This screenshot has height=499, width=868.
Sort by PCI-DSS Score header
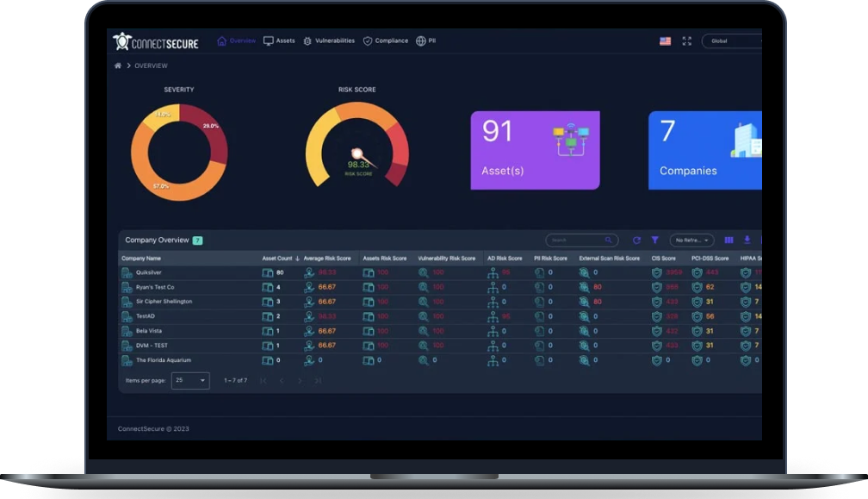point(710,258)
